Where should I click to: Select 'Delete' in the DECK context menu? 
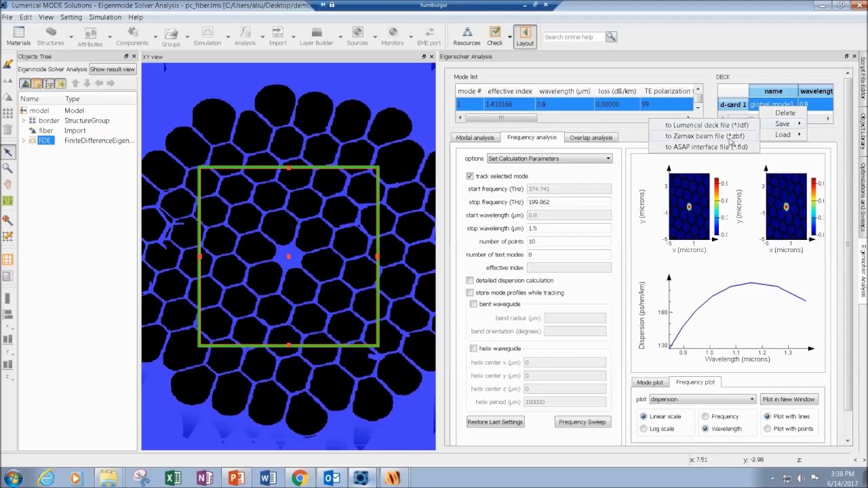[x=785, y=113]
